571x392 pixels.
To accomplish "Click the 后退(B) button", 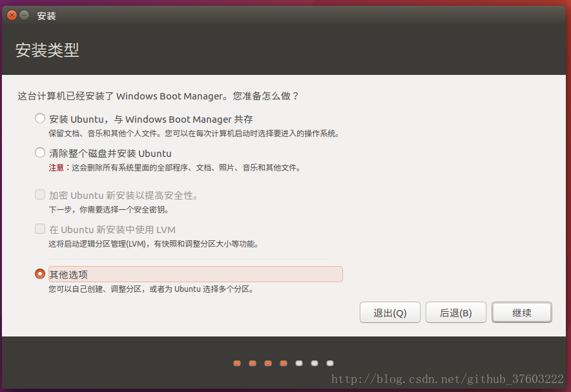I will point(455,313).
